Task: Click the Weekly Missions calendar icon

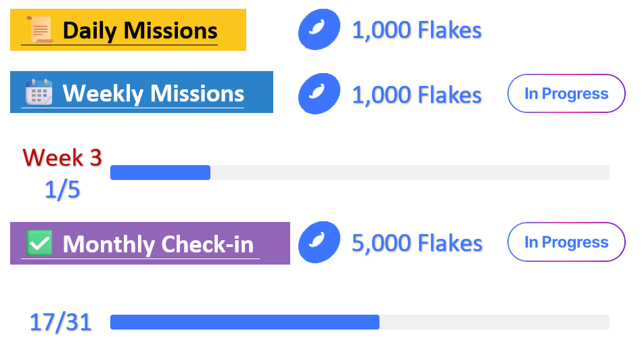Action: coord(39,93)
